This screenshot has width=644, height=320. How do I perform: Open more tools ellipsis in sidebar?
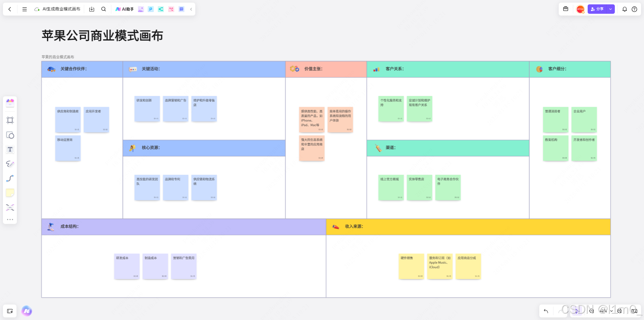click(10, 220)
